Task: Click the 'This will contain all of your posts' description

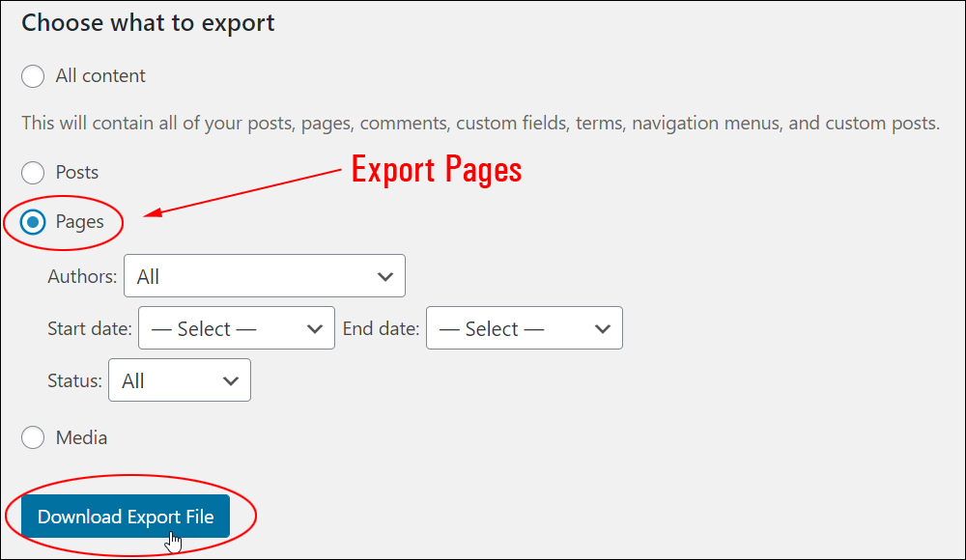Action: click(x=480, y=124)
